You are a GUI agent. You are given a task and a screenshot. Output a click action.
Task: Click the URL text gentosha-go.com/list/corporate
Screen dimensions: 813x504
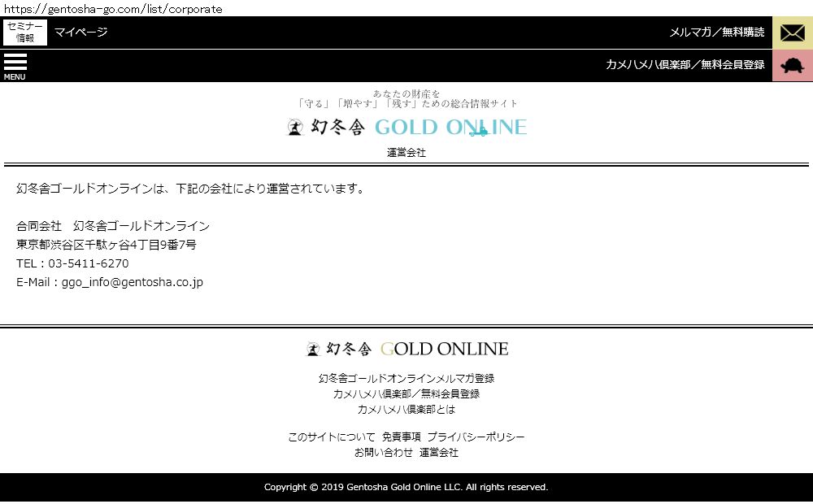click(113, 9)
